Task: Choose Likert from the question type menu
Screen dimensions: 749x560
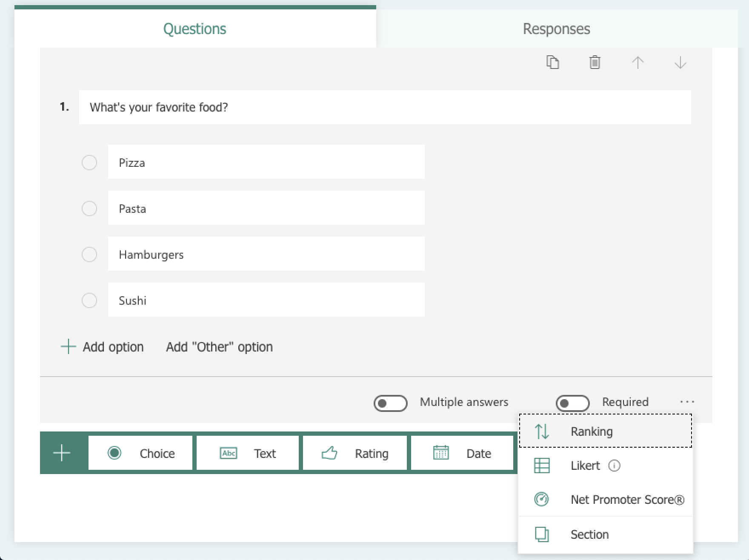Action: click(606, 466)
